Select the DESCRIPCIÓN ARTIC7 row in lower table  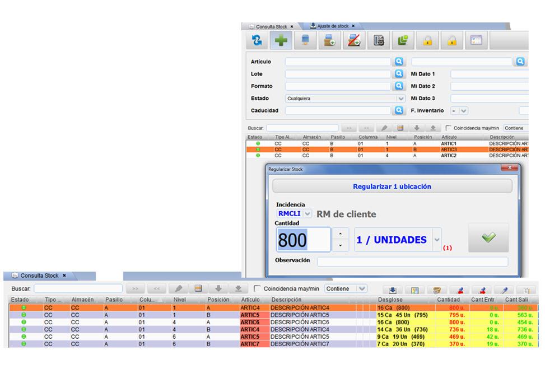273,344
